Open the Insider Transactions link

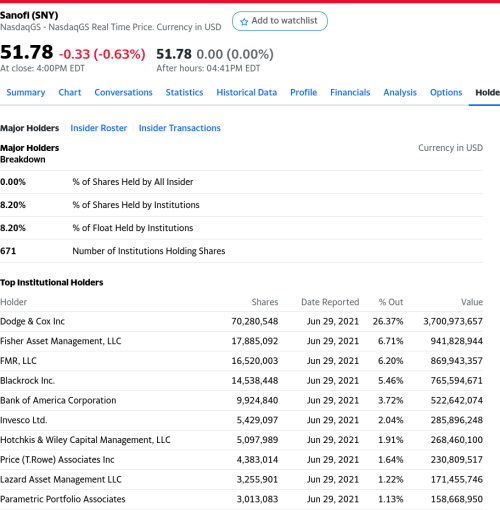click(x=180, y=128)
